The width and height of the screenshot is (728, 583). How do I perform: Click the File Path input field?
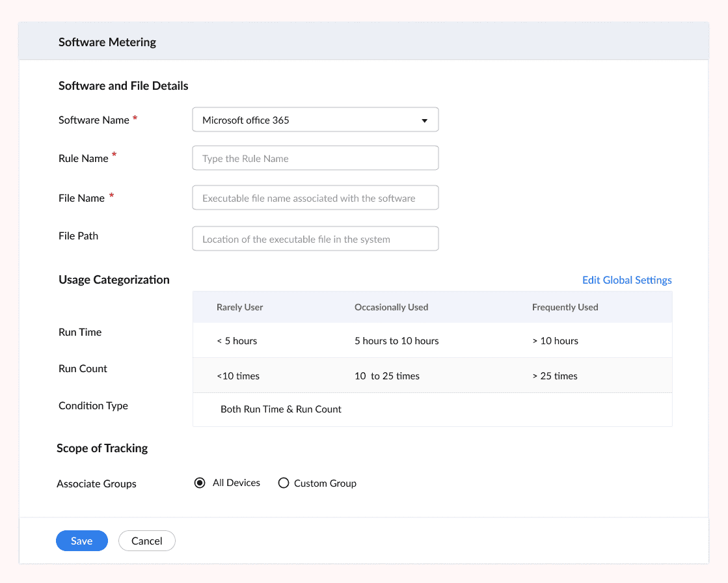[x=315, y=238]
